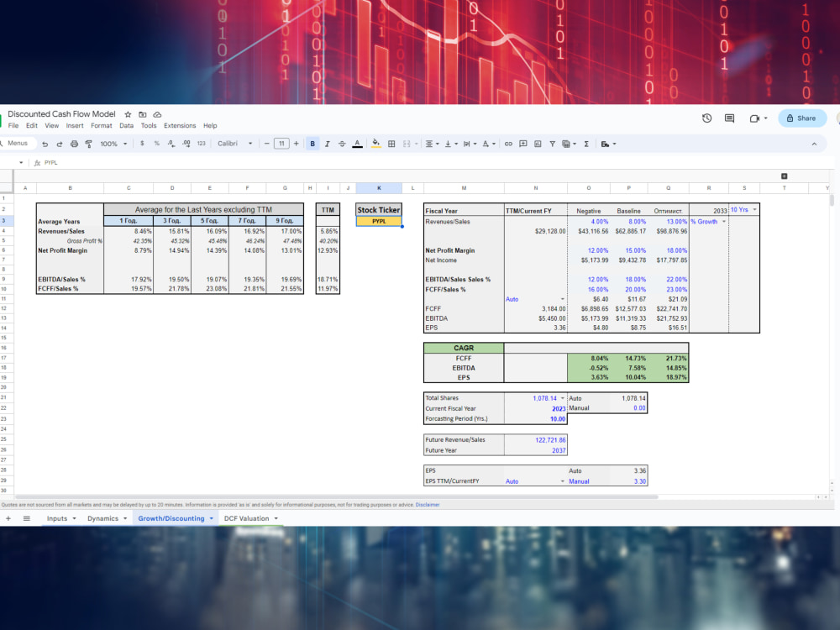Choose text color

357,144
